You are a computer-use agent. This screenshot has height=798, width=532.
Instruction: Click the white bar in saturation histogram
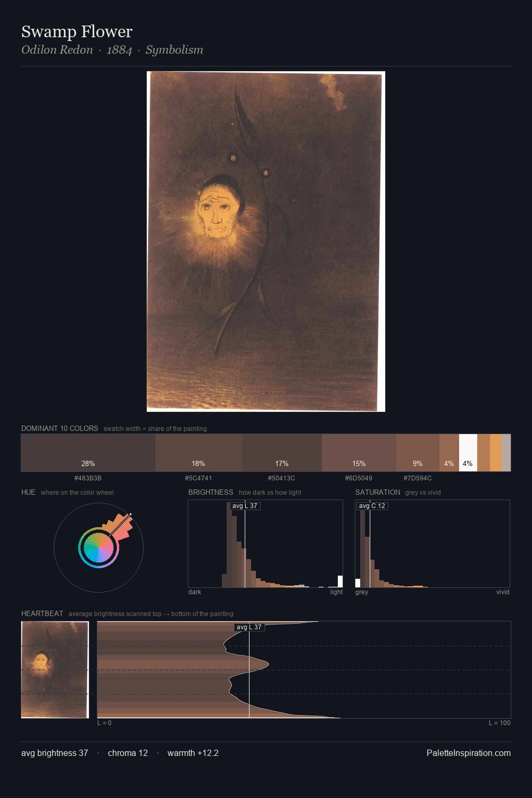pyautogui.click(x=358, y=583)
